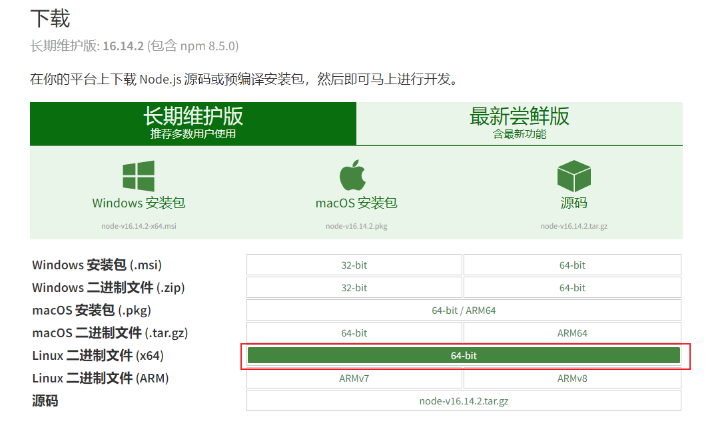
Task: Click the 下载 page heading
Action: click(x=50, y=19)
